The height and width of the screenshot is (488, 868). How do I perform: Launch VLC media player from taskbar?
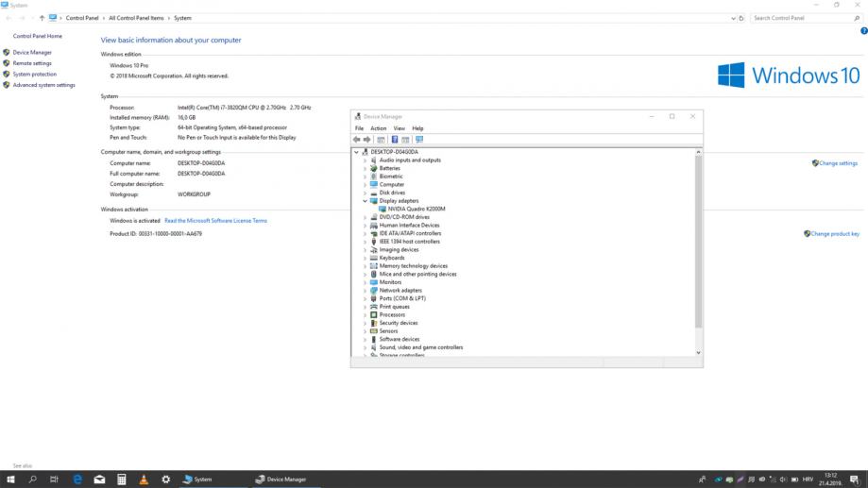pos(144,480)
